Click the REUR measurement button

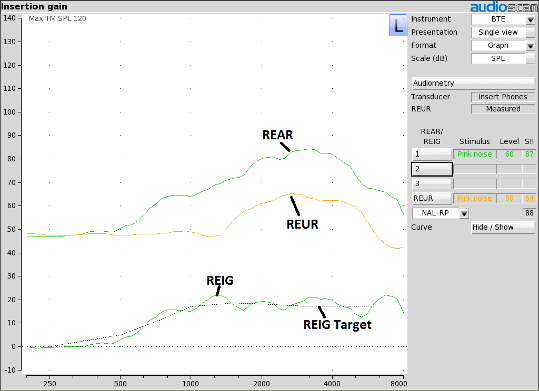click(x=432, y=198)
